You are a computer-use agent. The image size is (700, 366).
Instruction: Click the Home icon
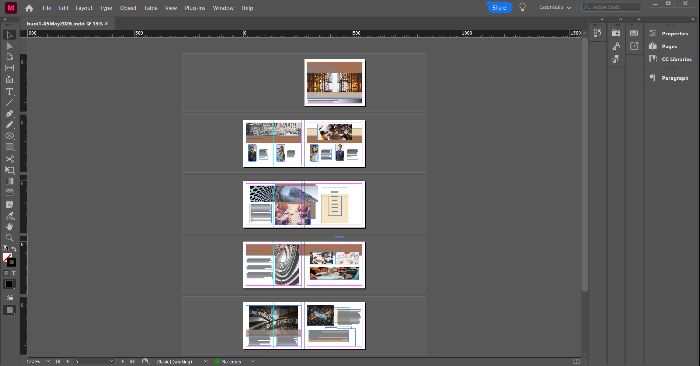tap(29, 8)
